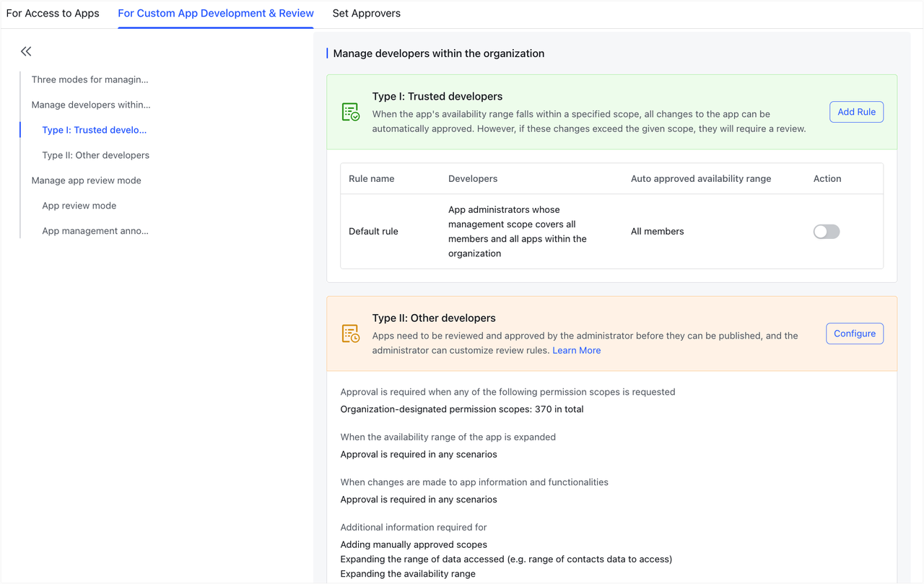Image resolution: width=924 pixels, height=584 pixels.
Task: Open App review mode sidebar item
Action: click(79, 206)
